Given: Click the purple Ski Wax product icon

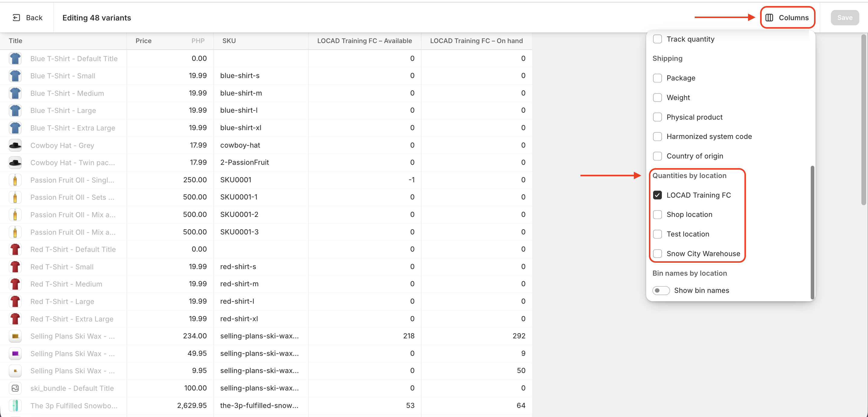Looking at the screenshot, I should coord(15,353).
